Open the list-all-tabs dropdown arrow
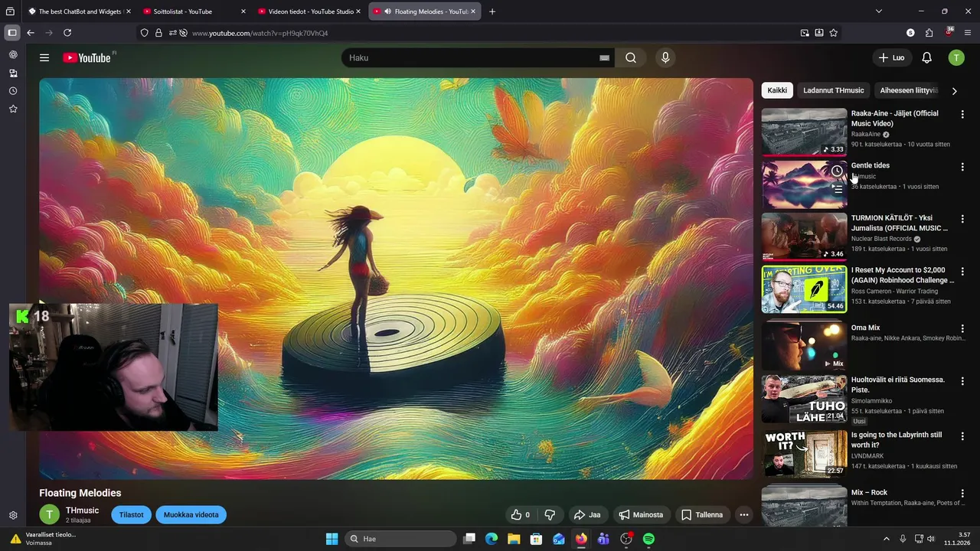Viewport: 980px width, 551px height. pos(879,11)
